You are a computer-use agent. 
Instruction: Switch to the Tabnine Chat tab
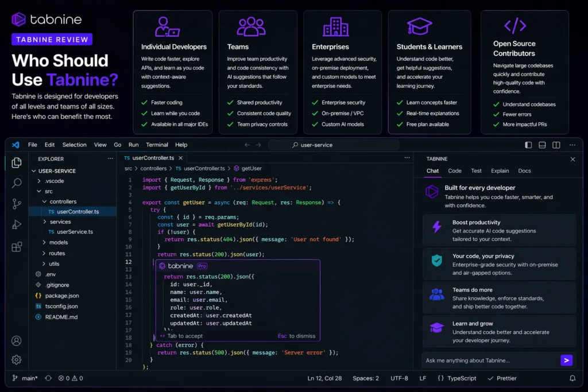(x=432, y=171)
